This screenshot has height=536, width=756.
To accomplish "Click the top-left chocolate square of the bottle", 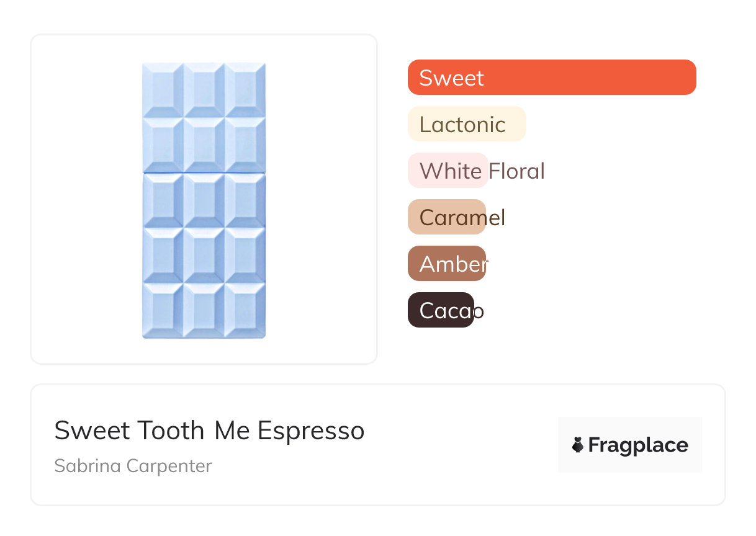I will coord(163,90).
